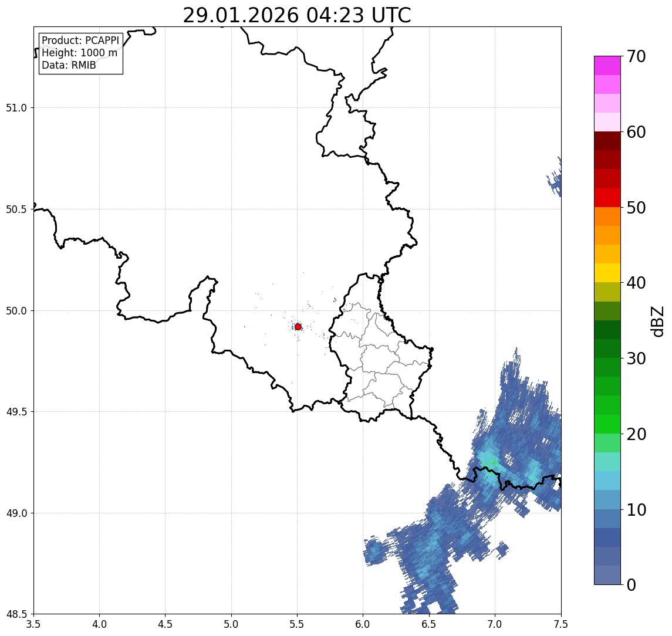Click colorbar tick label '0'
The width and height of the screenshot is (672, 636).
pos(632,584)
